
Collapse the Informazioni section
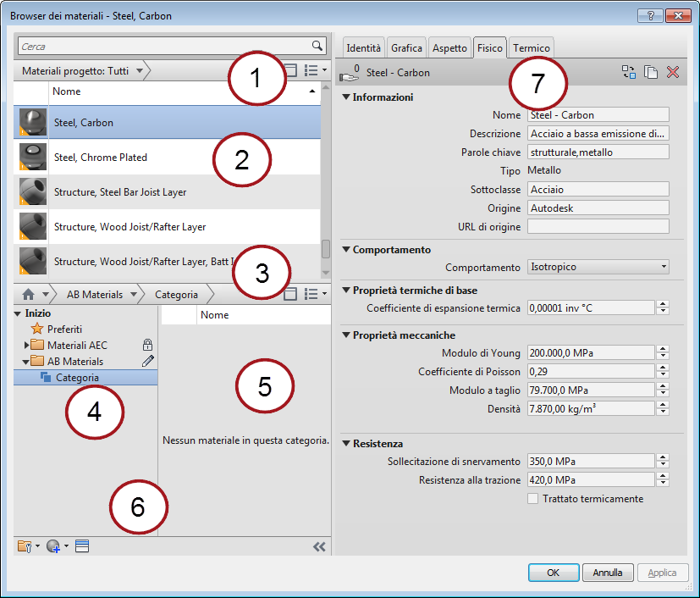pos(346,97)
